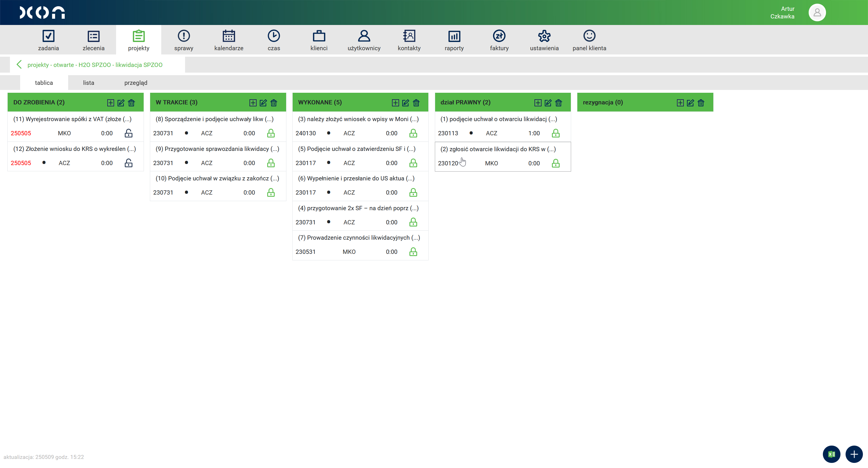Image resolution: width=868 pixels, height=468 pixels.
Task: Add a card to W TRAKCIE column
Action: pyautogui.click(x=253, y=103)
